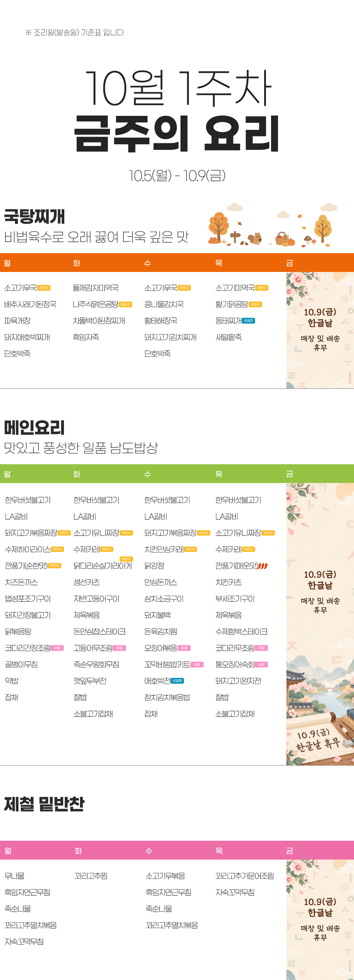Select the 새알팥죽 menu item
This screenshot has height=980, width=354.
pyautogui.click(x=229, y=337)
